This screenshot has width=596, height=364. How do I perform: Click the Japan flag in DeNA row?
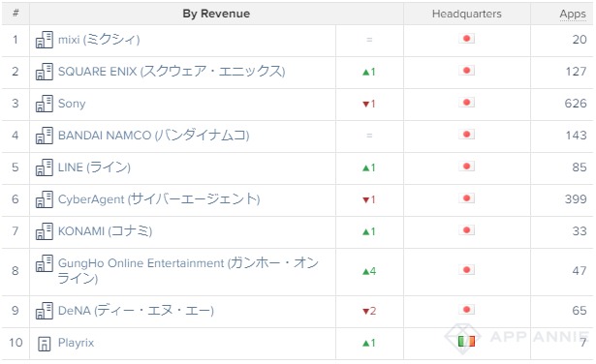click(x=466, y=310)
